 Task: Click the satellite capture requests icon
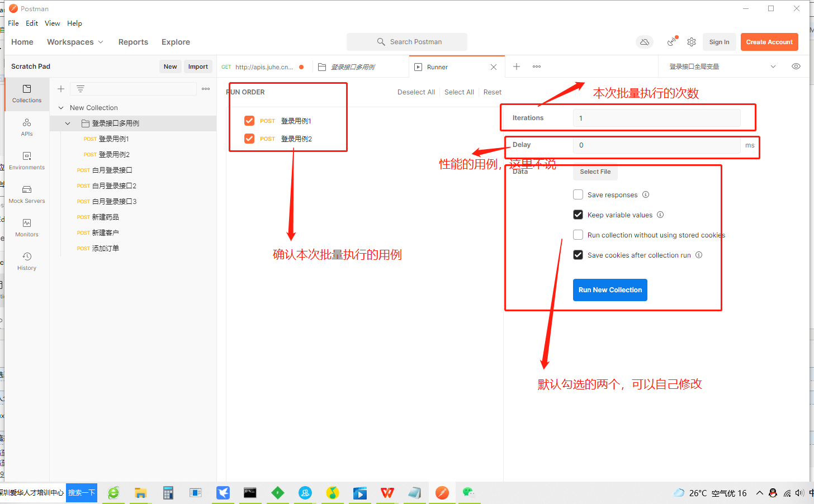point(672,42)
